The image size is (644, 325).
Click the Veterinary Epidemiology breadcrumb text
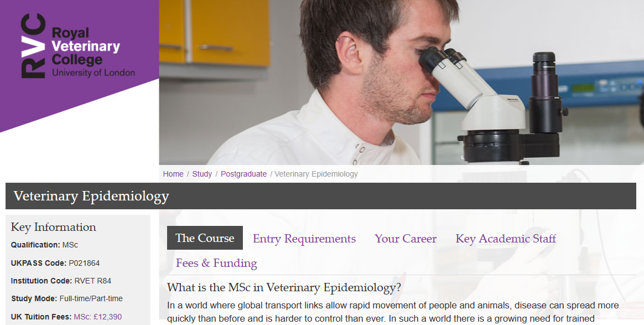(x=316, y=174)
